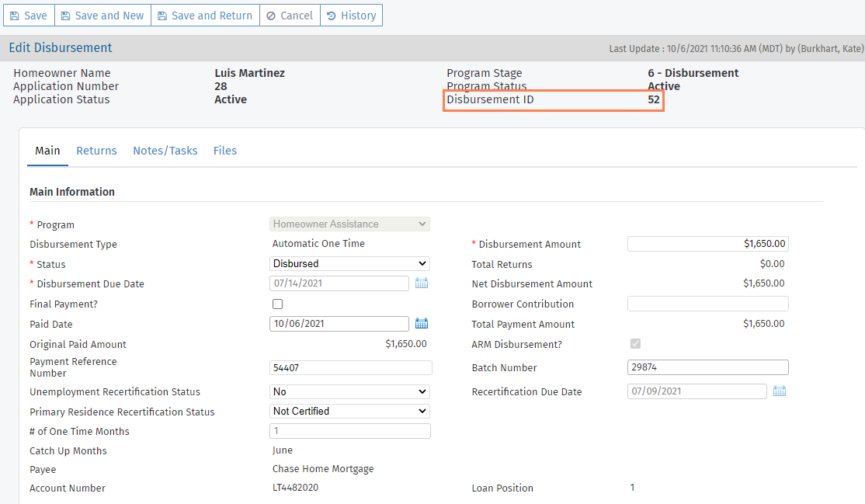Open calendar icon for Disbursement Due Date
Viewport: 865px width, 504px height.
422,283
